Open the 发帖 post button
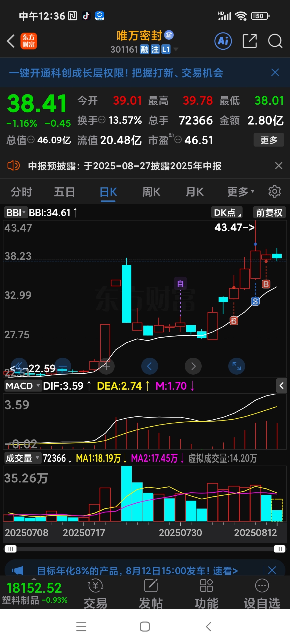 151,593
